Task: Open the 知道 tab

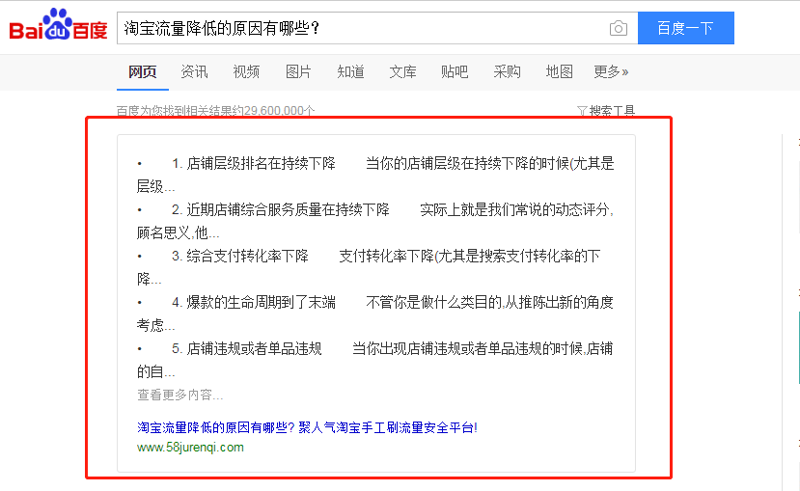Action: click(x=351, y=72)
